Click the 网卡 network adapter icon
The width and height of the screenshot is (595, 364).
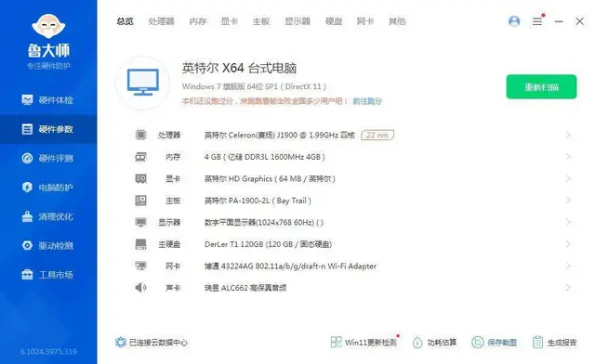pos(140,266)
